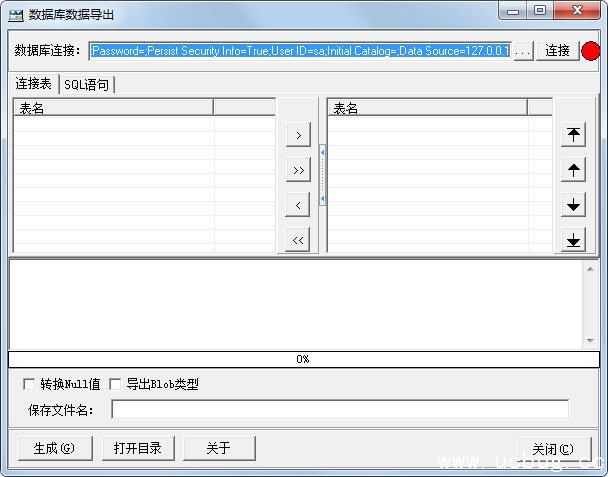Toggle the 导出Blob类型 checkbox
Viewport: 608px width, 477px height.
115,384
